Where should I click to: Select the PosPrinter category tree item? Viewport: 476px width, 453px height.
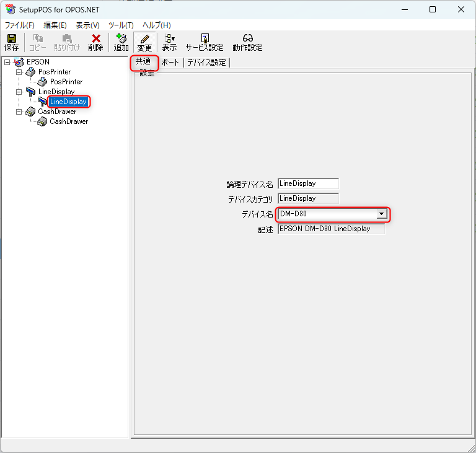click(55, 72)
